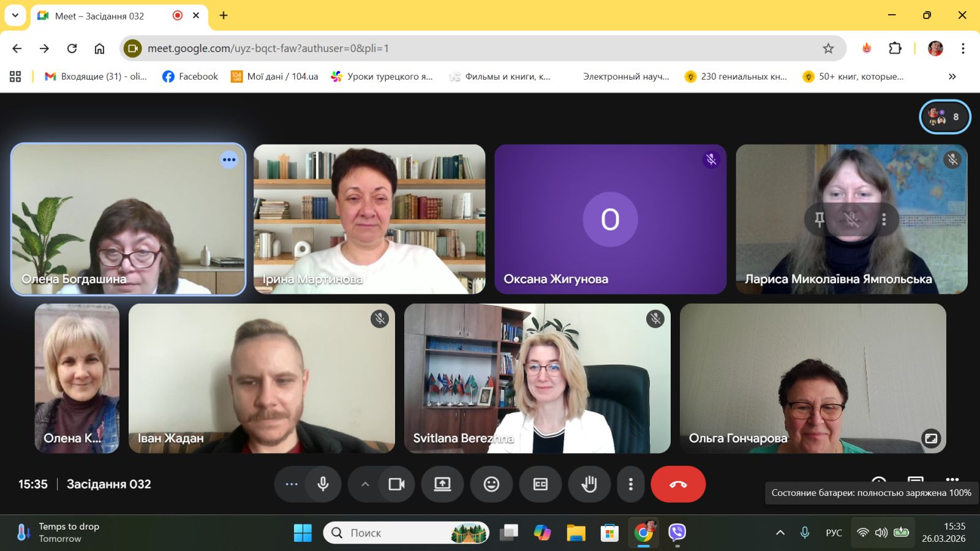
Task: Open the Facebook bookmark
Action: point(190,77)
